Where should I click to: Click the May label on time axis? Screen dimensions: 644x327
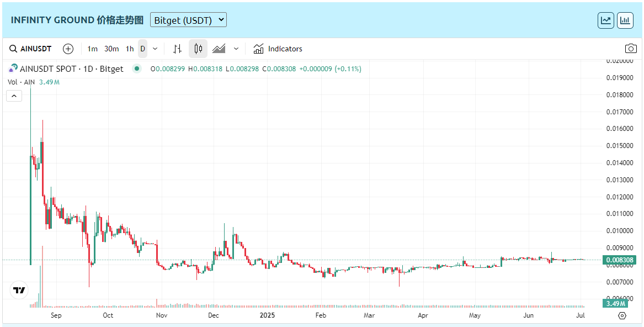(x=475, y=315)
